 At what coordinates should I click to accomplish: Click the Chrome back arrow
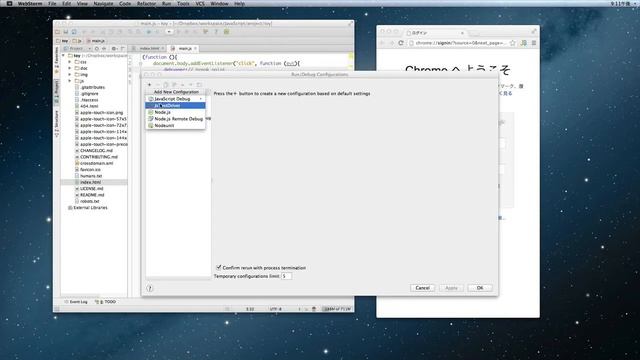(x=382, y=43)
